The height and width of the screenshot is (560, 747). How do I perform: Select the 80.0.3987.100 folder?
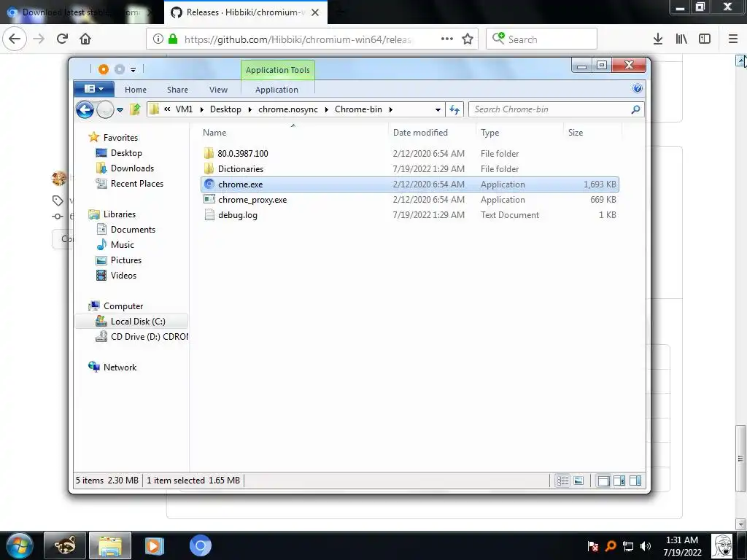(x=410, y=153)
